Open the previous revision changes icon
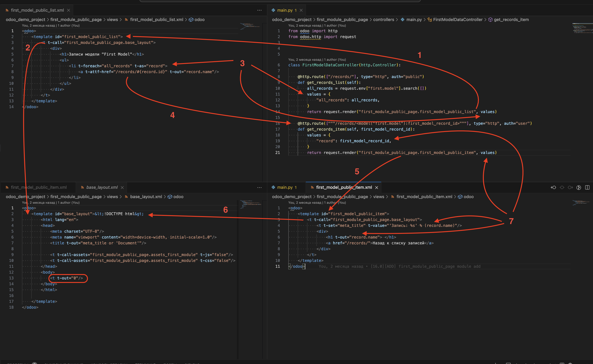Viewport: 593px width, 364px height. (x=553, y=187)
